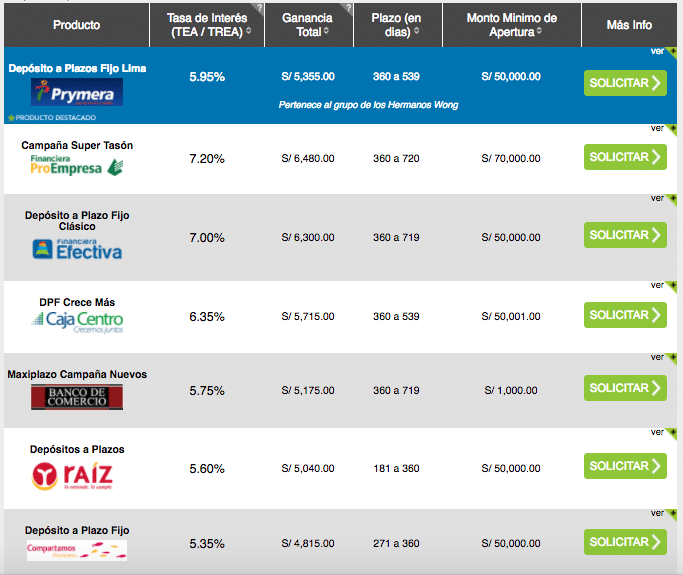Click the S/ 4,815.00 ganancia value
Image resolution: width=683 pixels, height=575 pixels.
click(x=308, y=544)
